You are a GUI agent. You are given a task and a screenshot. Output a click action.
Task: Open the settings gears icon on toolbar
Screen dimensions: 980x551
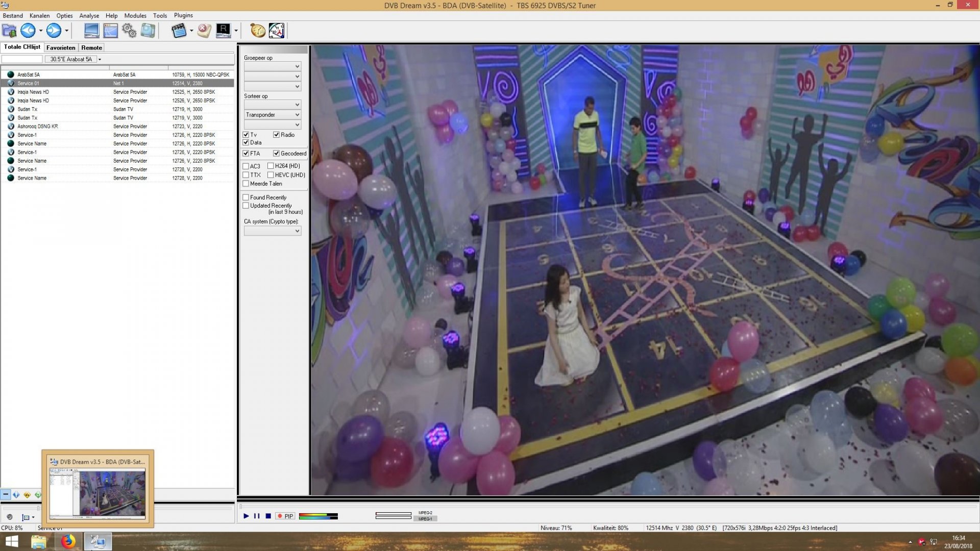pyautogui.click(x=129, y=31)
